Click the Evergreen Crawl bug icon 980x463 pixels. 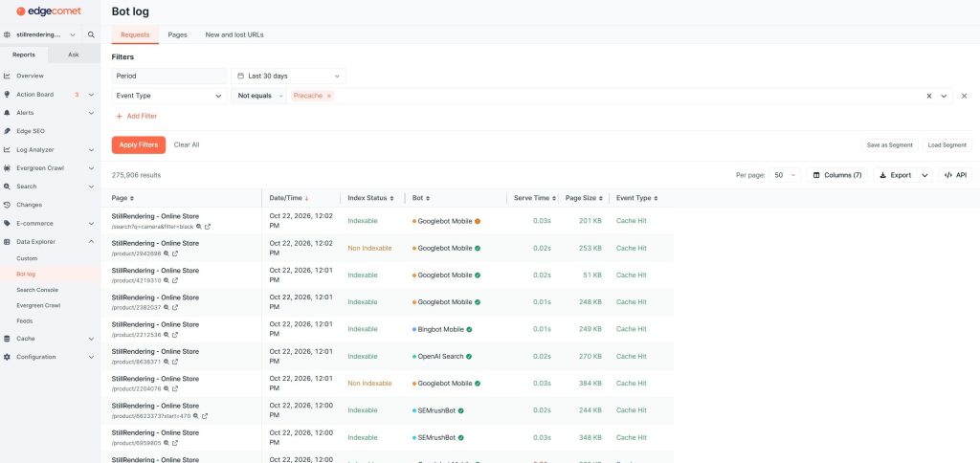coord(7,168)
